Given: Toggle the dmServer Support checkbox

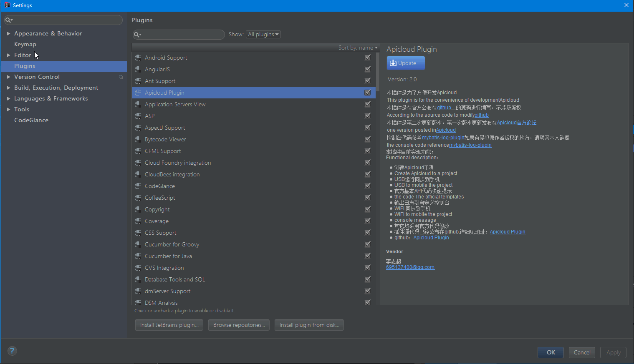Looking at the screenshot, I should coord(368,291).
